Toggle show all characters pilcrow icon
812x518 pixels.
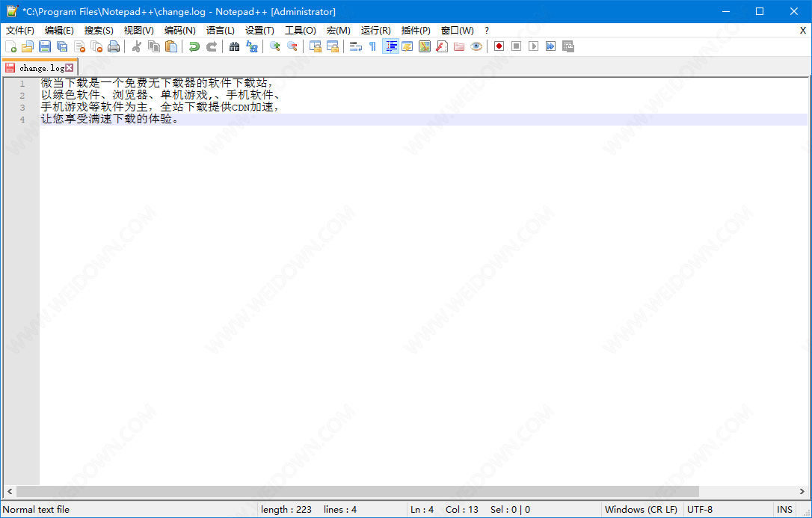pos(373,46)
